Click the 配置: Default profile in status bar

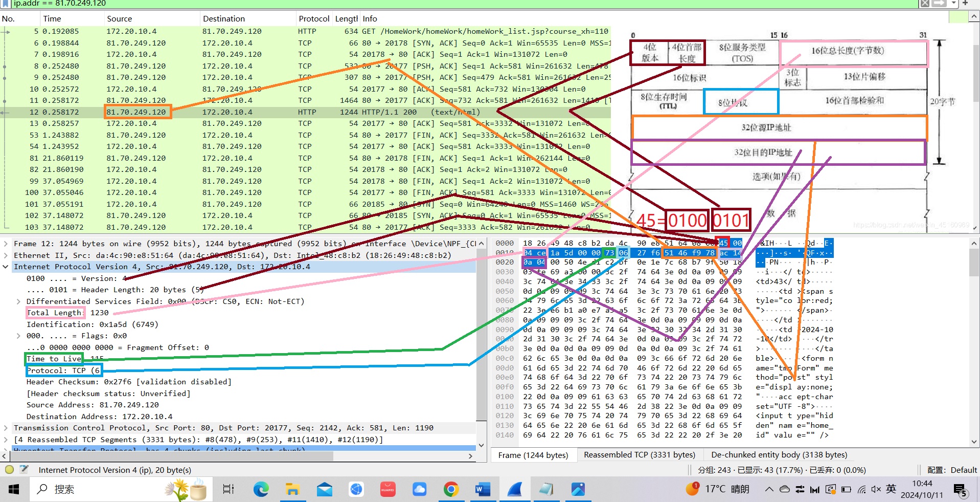click(x=952, y=470)
